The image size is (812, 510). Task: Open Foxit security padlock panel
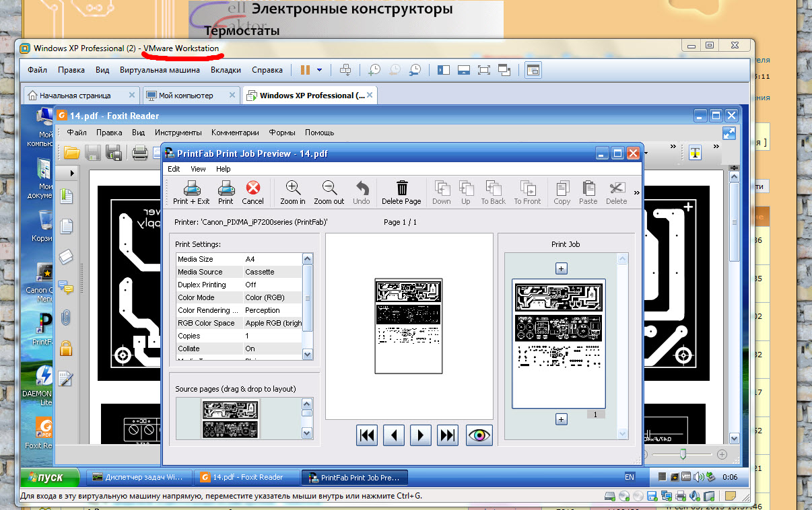(x=65, y=347)
